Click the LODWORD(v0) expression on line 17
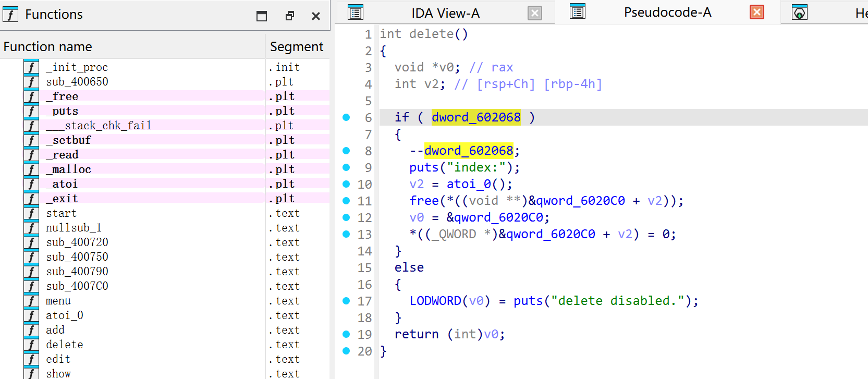 450,301
